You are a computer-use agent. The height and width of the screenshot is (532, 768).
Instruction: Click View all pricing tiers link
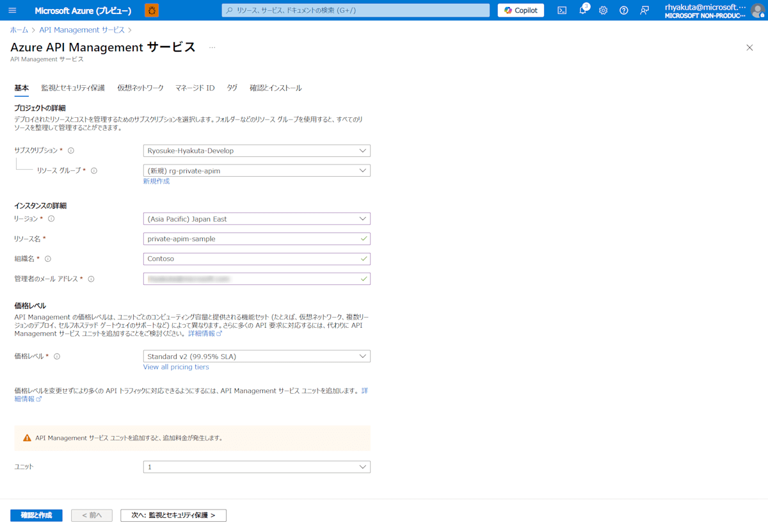click(176, 367)
